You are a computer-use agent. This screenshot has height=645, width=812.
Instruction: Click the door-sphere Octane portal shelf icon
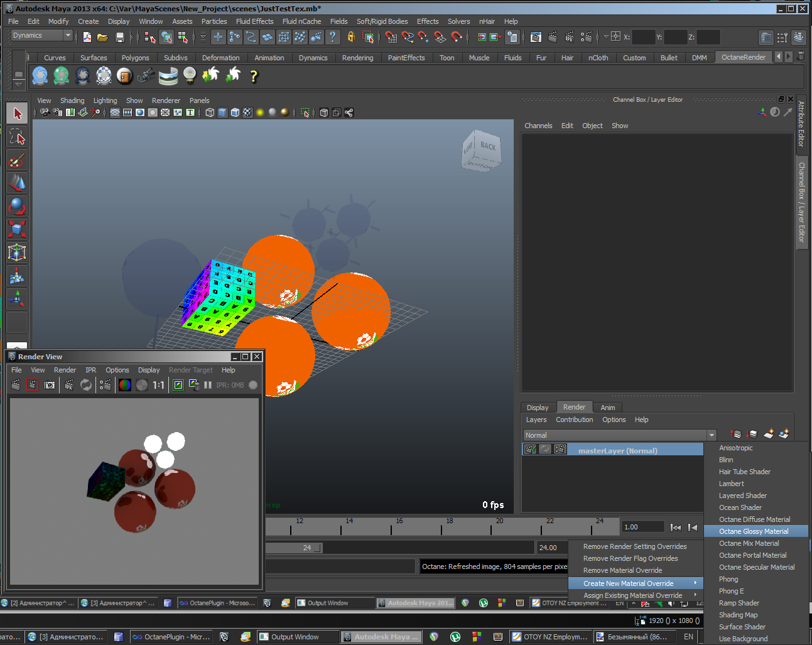pyautogui.click(x=125, y=76)
